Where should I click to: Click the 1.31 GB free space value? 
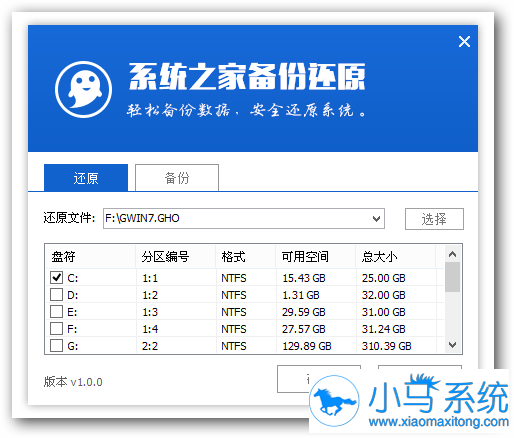click(x=301, y=295)
